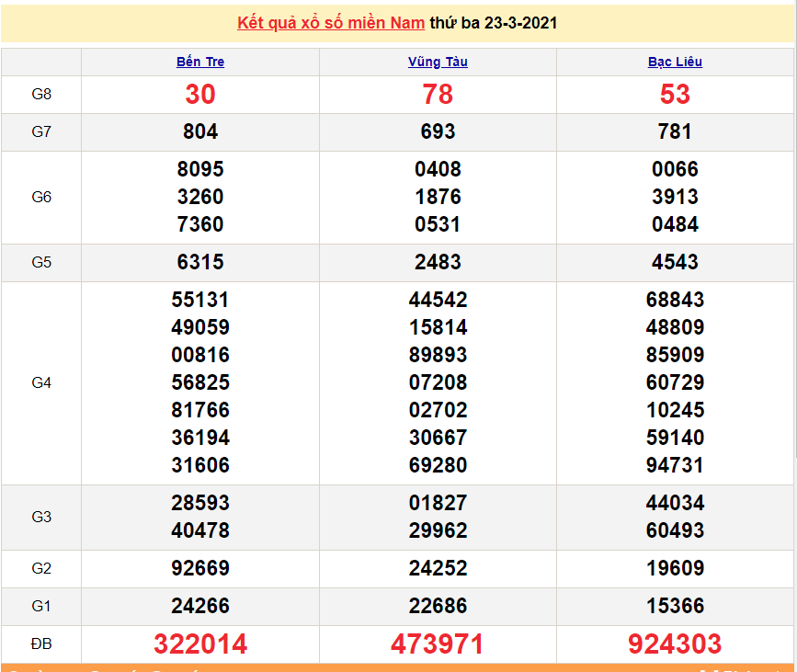Click Bến Tre G7 number 804

click(200, 132)
